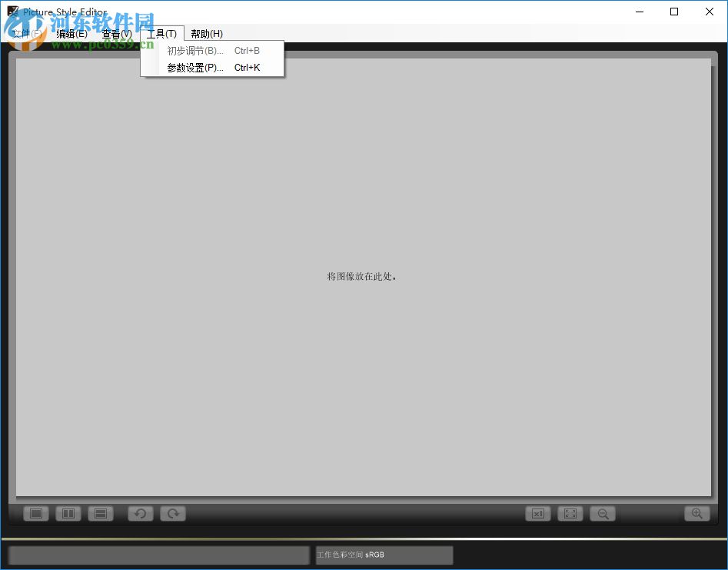The width and height of the screenshot is (728, 570).
Task: Switch to the horizontal split comparison view icon
Action: point(101,513)
